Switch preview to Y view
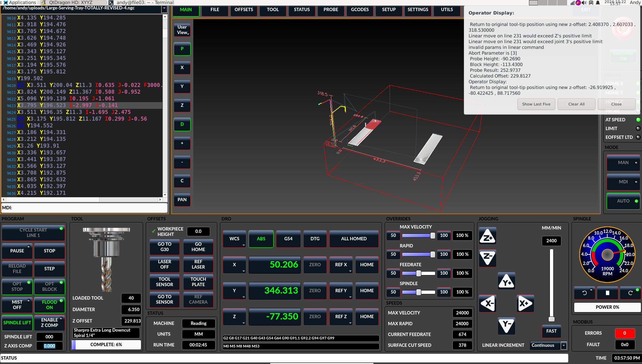 tap(182, 87)
